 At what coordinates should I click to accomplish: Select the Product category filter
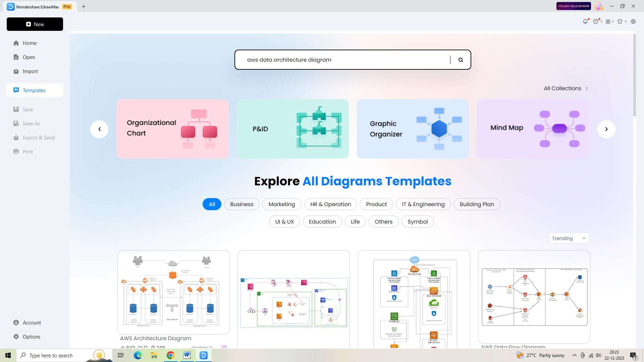[376, 204]
